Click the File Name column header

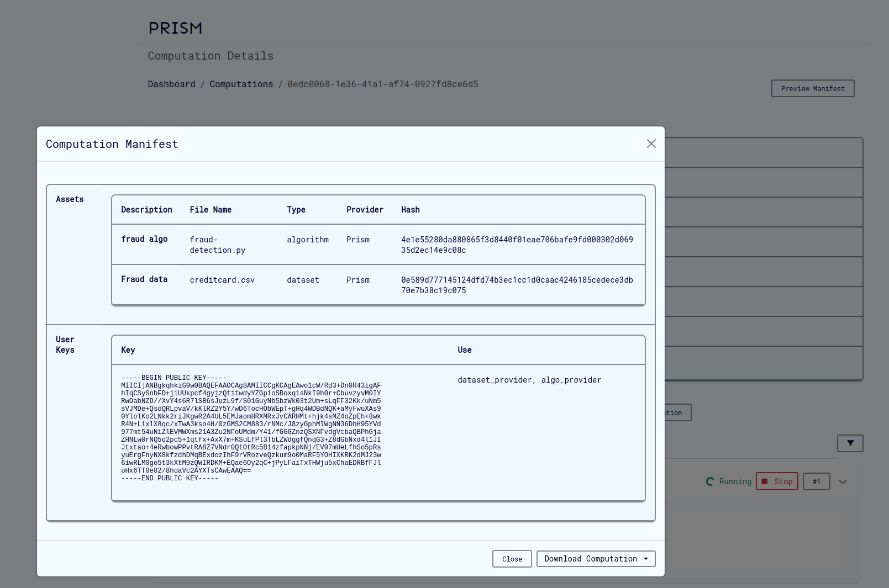[x=211, y=210]
